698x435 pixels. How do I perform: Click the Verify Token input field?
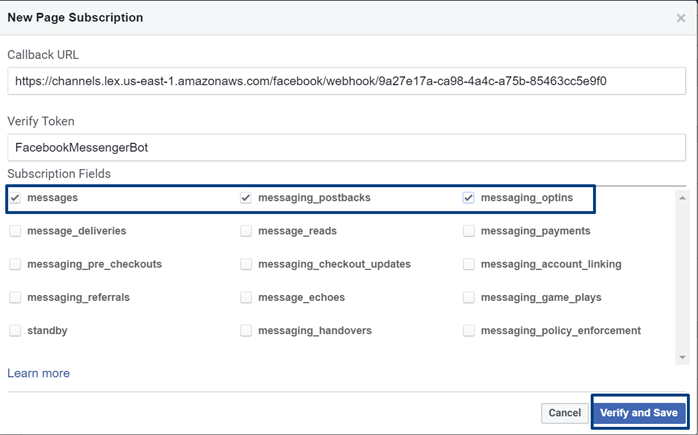[346, 146]
